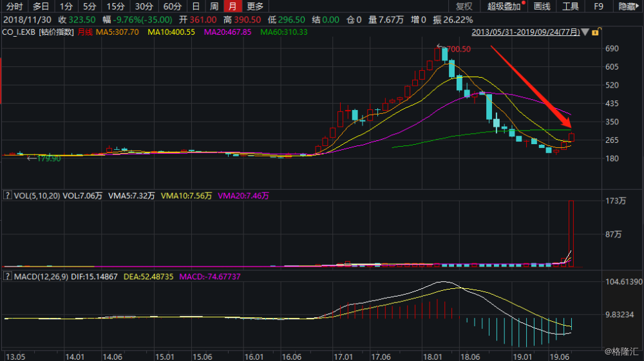Switch chart to 5分 period
Viewport: 644px width, 361px height.
coord(90,6)
